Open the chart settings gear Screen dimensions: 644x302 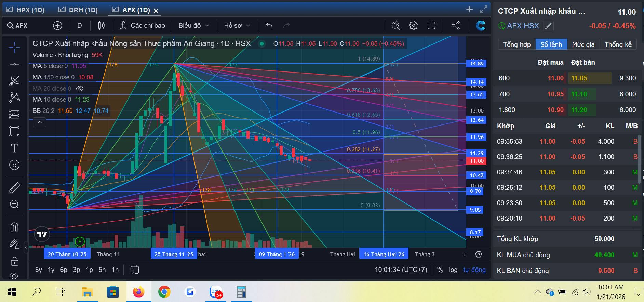[414, 25]
